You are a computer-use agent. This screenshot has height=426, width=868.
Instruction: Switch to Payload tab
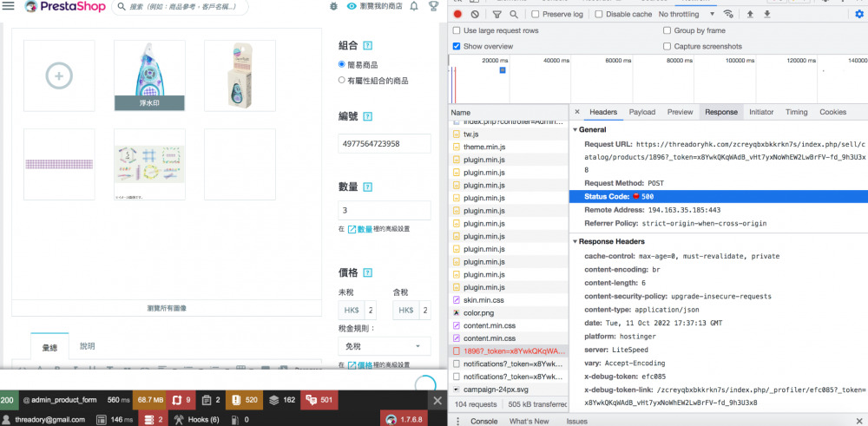click(x=641, y=112)
